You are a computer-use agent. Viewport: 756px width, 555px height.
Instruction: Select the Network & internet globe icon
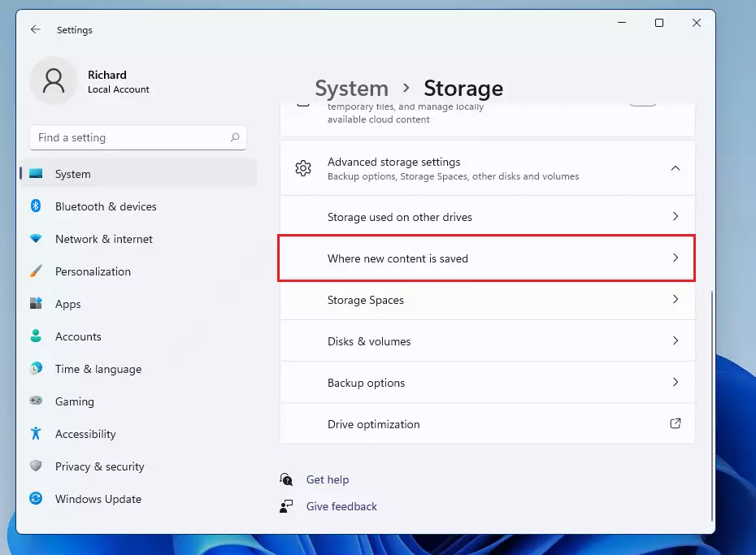(36, 239)
